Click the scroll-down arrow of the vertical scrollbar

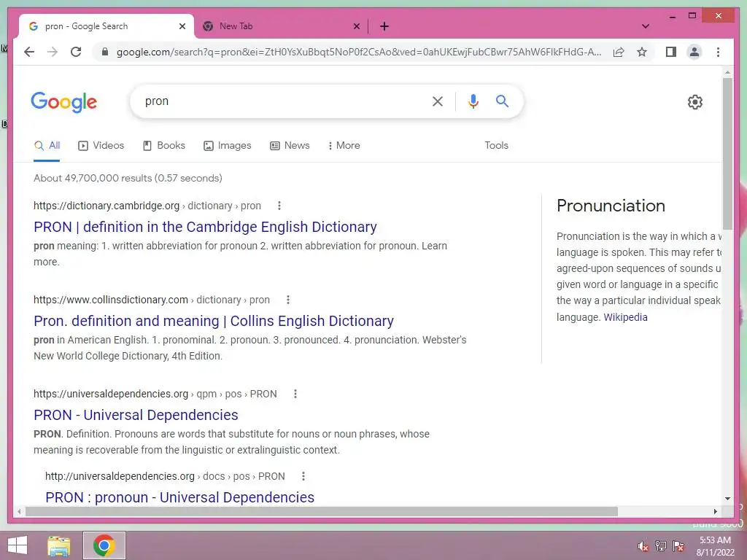727,499
